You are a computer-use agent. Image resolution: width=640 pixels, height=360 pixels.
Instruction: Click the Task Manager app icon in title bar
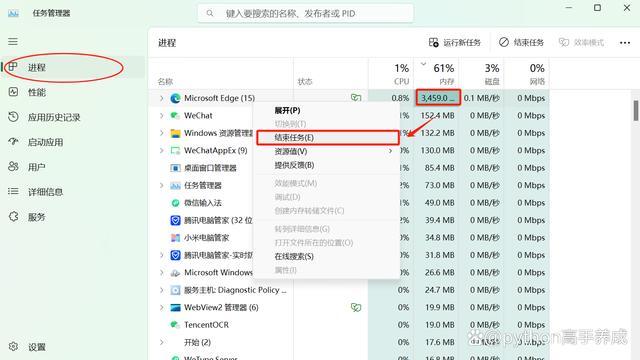(x=13, y=13)
